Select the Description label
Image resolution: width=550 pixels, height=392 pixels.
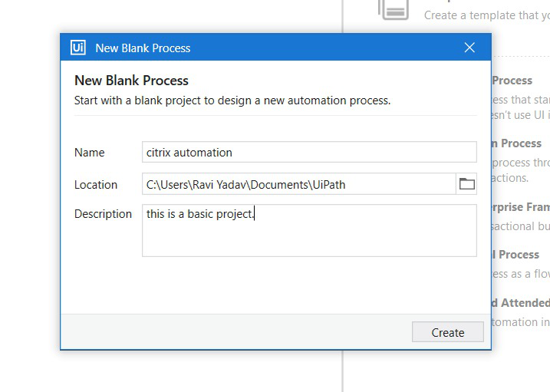pos(103,214)
